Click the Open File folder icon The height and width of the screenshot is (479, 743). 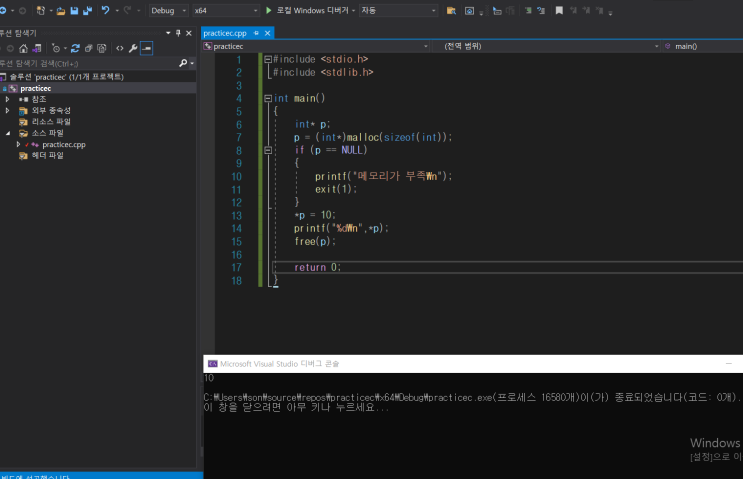tap(61, 10)
